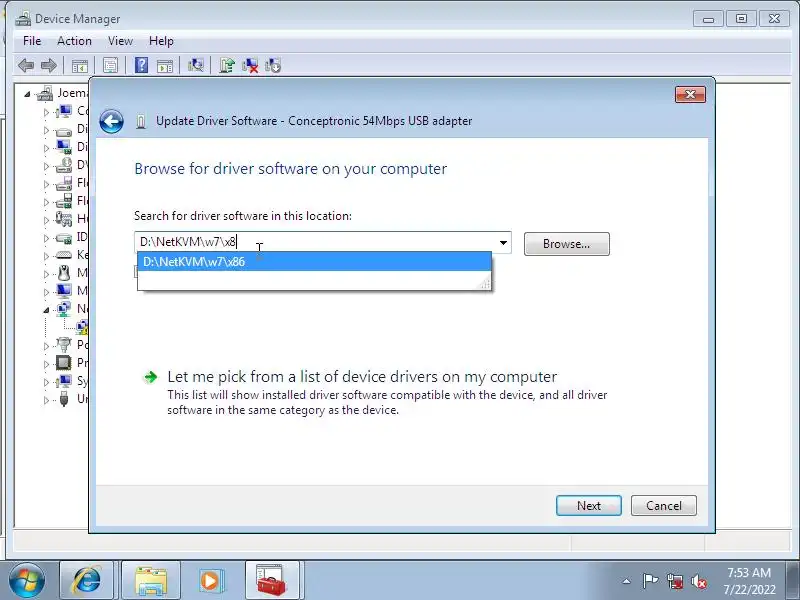The image size is (800, 600).
Task: Expand the System devices tree node
Action: click(x=46, y=382)
